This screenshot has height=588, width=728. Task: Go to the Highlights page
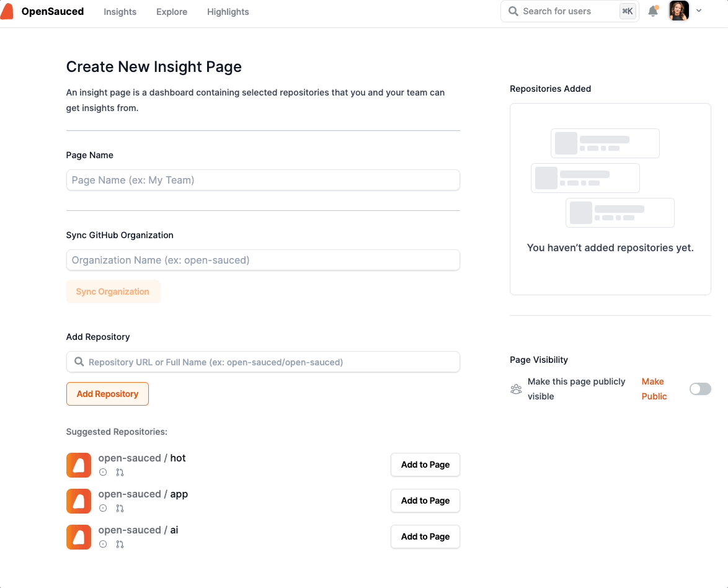coord(228,11)
